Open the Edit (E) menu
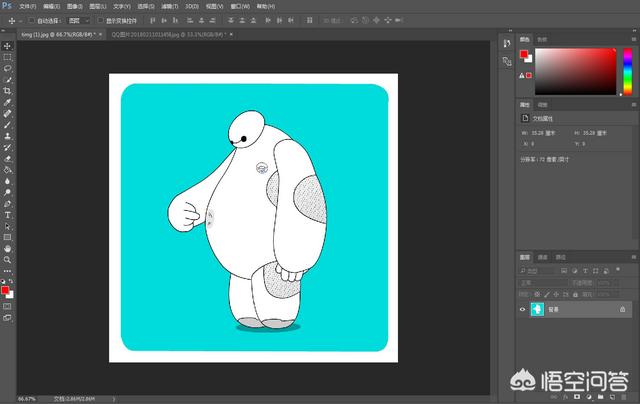The width and height of the screenshot is (640, 404). (x=51, y=7)
